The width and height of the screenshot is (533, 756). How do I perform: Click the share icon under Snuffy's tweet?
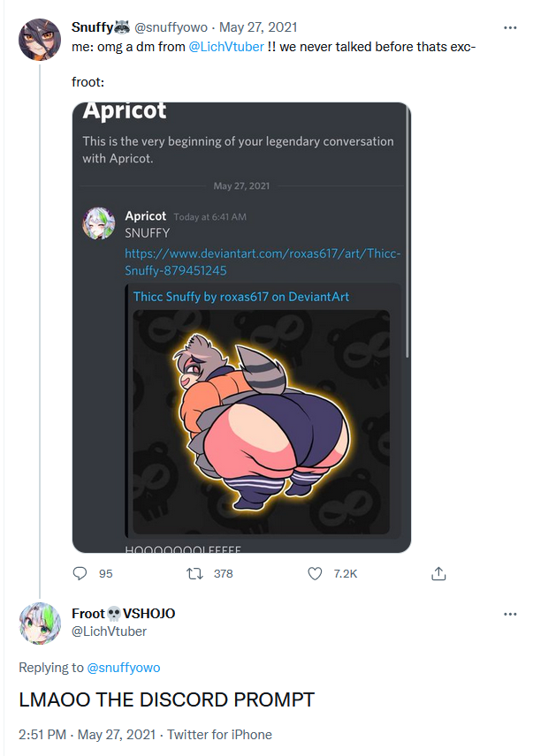pos(438,573)
